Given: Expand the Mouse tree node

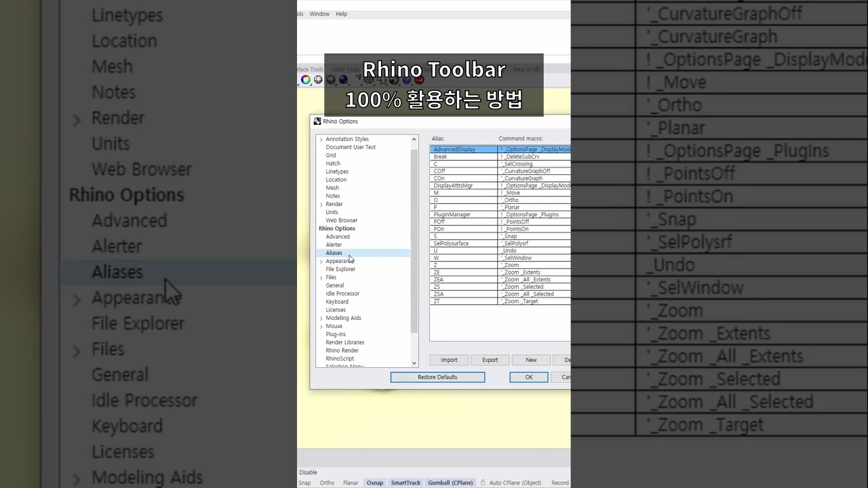Looking at the screenshot, I should tap(321, 326).
